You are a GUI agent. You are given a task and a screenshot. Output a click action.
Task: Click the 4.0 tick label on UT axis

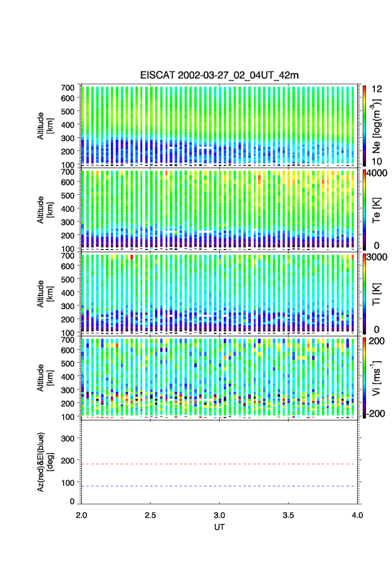(x=357, y=515)
